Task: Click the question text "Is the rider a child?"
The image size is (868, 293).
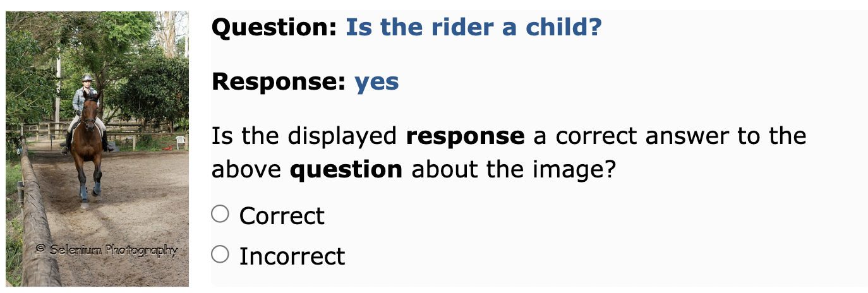Action: pos(474,28)
